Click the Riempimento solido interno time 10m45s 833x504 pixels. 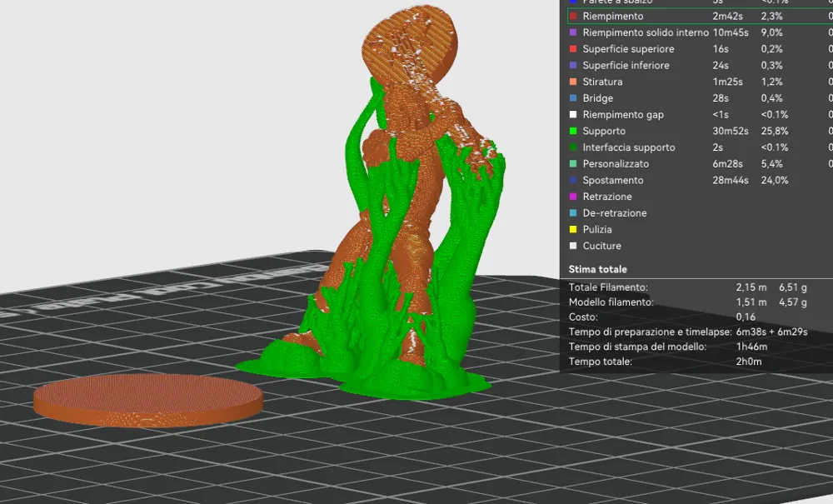730,32
